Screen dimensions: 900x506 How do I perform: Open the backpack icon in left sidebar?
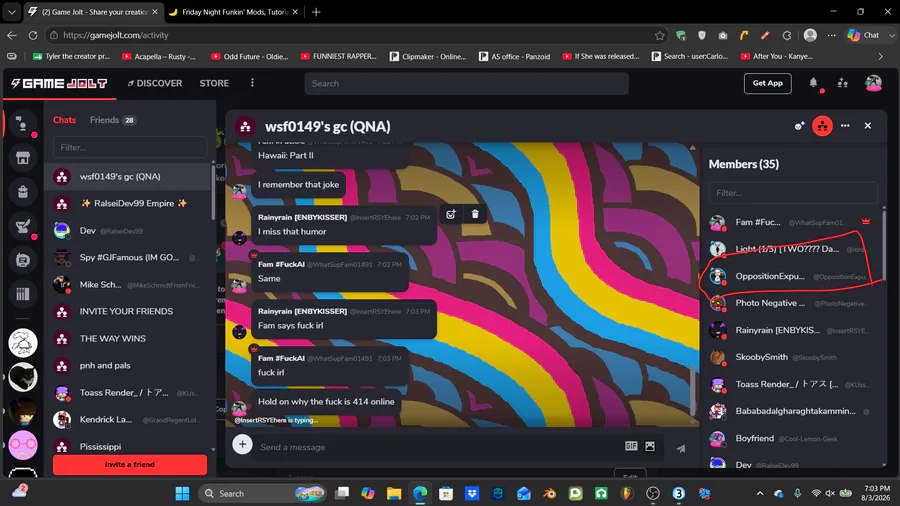point(22,192)
